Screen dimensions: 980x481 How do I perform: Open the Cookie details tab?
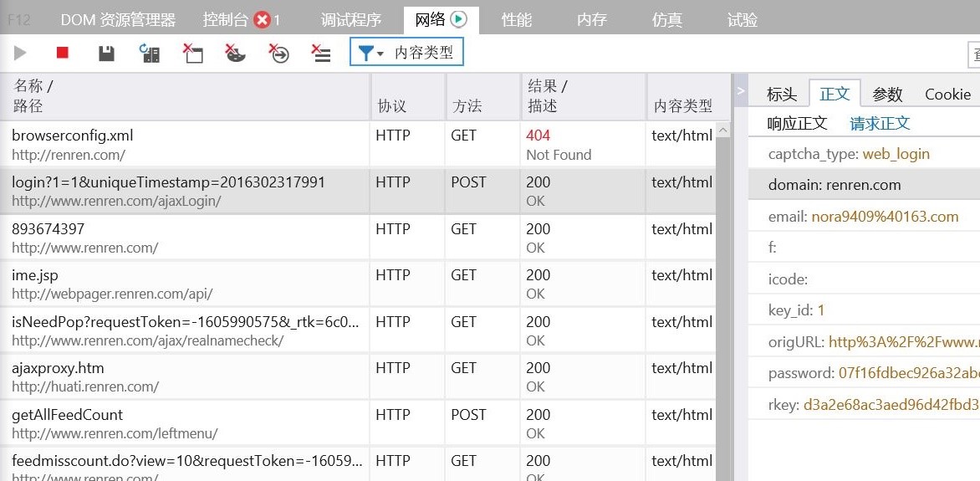(947, 95)
